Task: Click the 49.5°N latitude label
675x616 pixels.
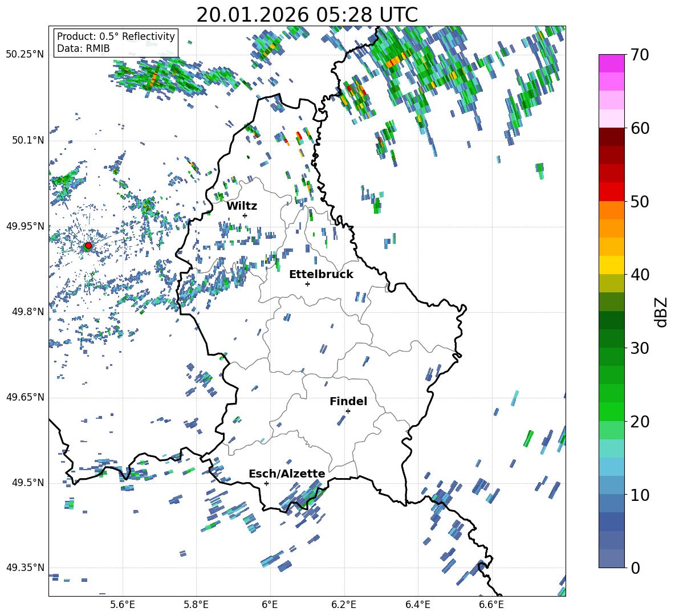Action: point(28,482)
